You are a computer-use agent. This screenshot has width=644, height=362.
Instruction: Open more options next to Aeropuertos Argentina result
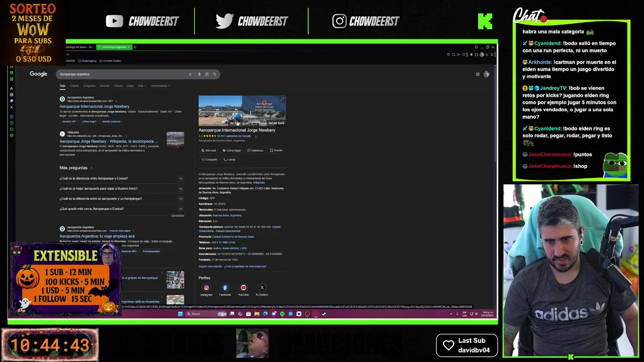[116, 101]
